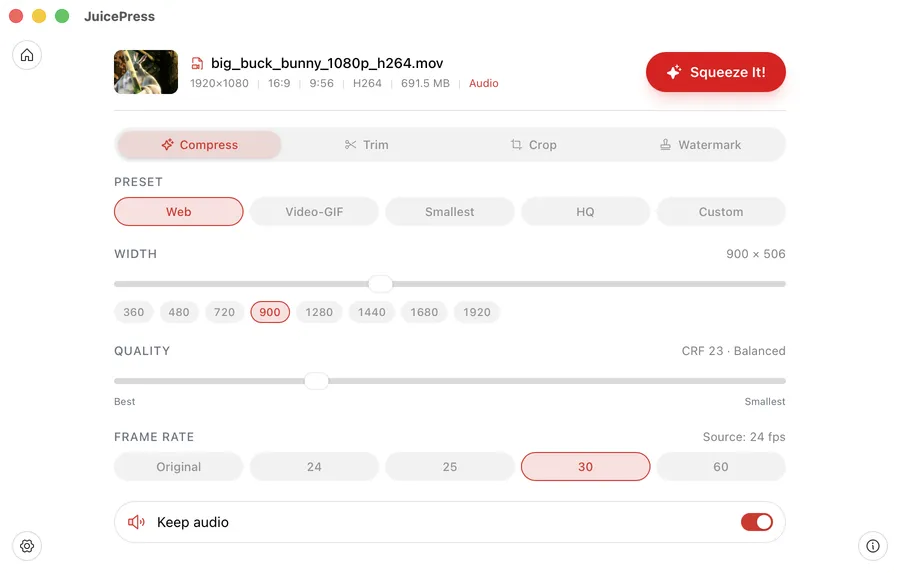Image resolution: width=900 pixels, height=573 pixels.
Task: Click the red video file icon
Action: pos(198,63)
